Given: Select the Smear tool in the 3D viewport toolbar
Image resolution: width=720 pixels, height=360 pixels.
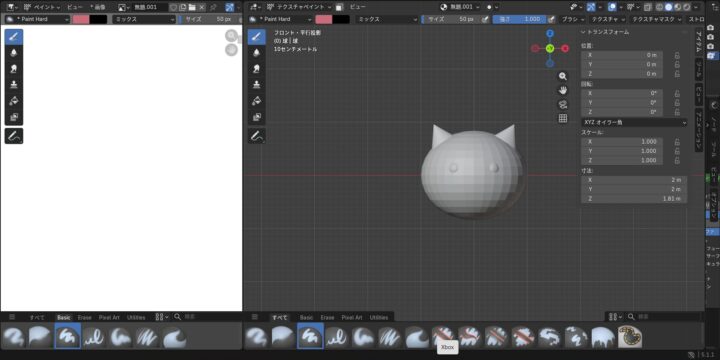Looking at the screenshot, I should [x=257, y=68].
